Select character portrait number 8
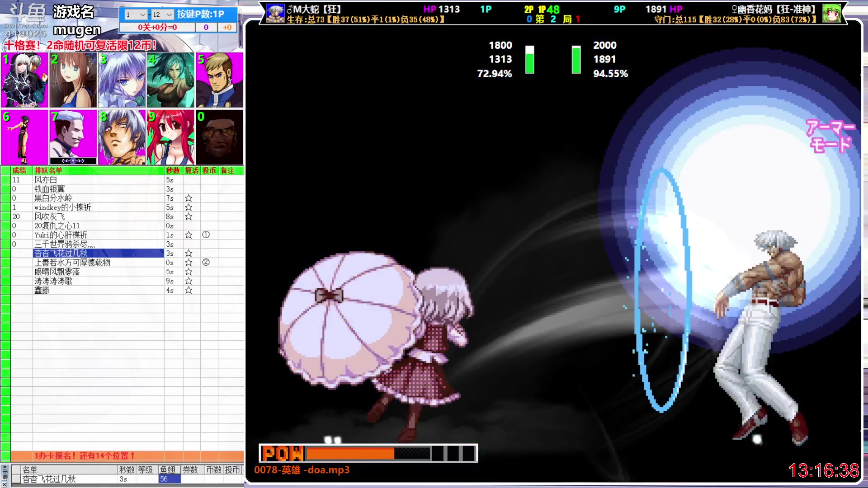 [122, 137]
